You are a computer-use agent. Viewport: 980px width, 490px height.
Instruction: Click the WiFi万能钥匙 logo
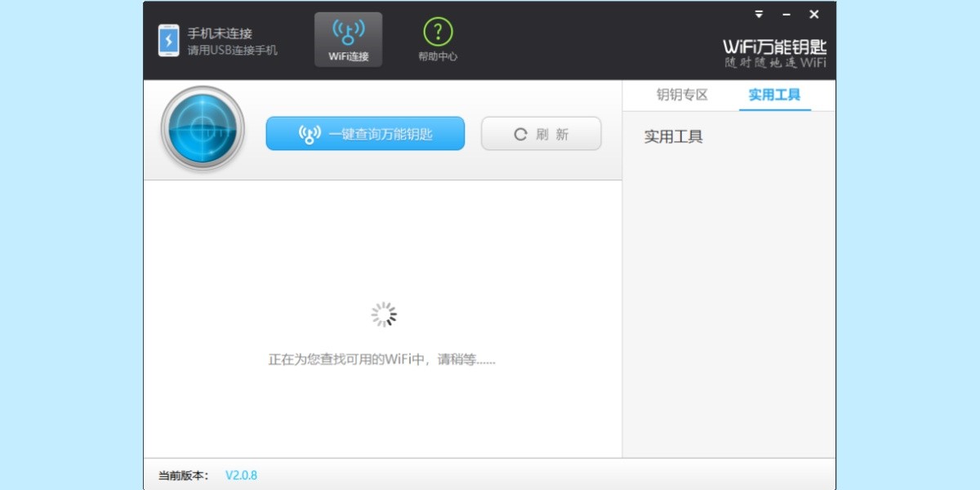coord(775,53)
